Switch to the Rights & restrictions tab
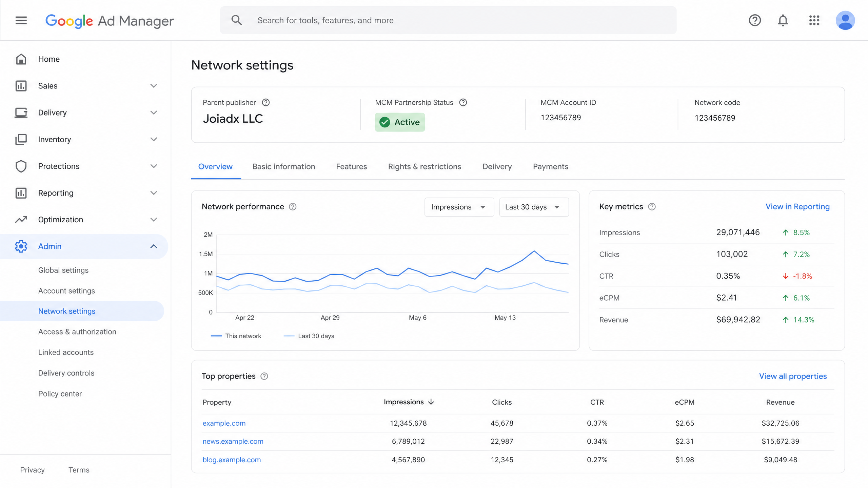868x488 pixels. click(x=425, y=167)
